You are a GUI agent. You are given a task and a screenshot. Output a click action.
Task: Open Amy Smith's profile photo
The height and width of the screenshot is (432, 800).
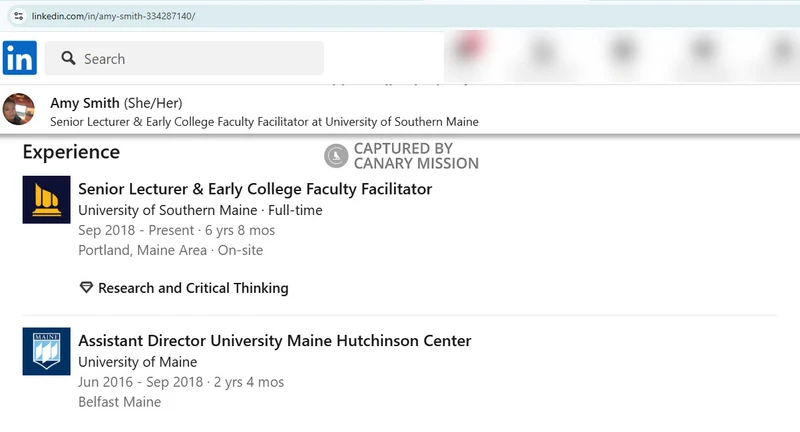(x=18, y=109)
